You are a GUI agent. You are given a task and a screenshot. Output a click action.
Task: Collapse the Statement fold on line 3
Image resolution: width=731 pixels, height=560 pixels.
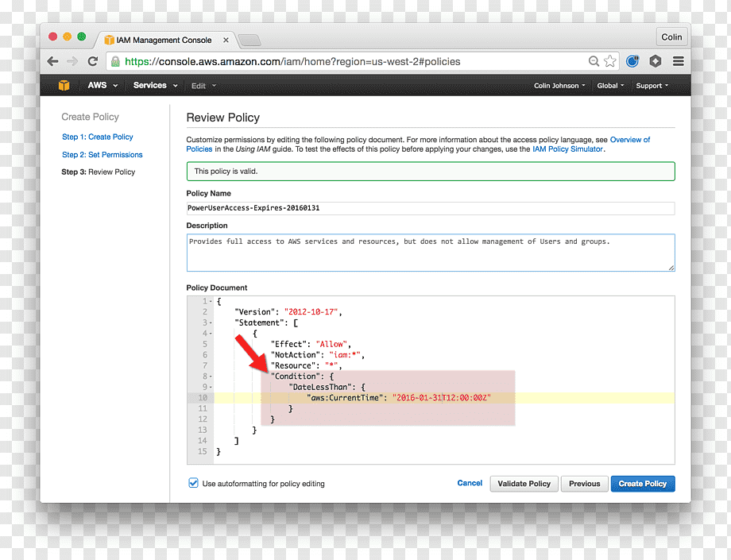coord(211,322)
